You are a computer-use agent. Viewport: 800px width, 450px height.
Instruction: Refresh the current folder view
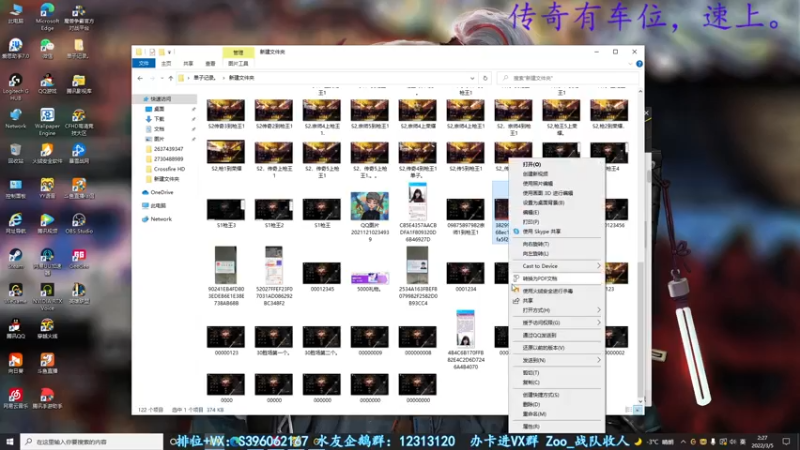(485, 78)
